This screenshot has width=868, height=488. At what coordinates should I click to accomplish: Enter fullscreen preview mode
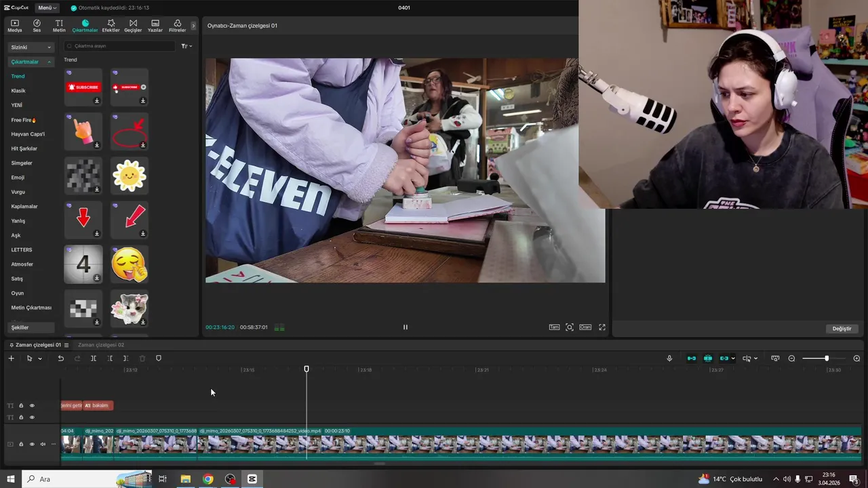601,327
